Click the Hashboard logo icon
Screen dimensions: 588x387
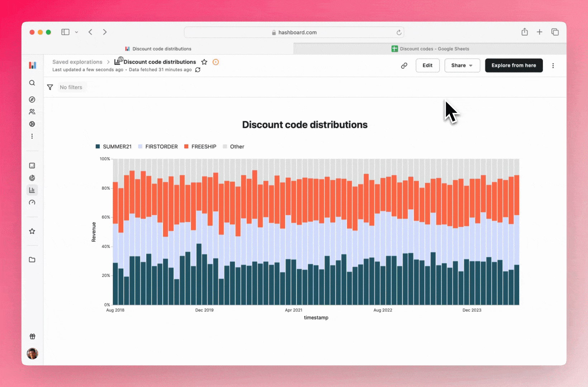tap(32, 65)
